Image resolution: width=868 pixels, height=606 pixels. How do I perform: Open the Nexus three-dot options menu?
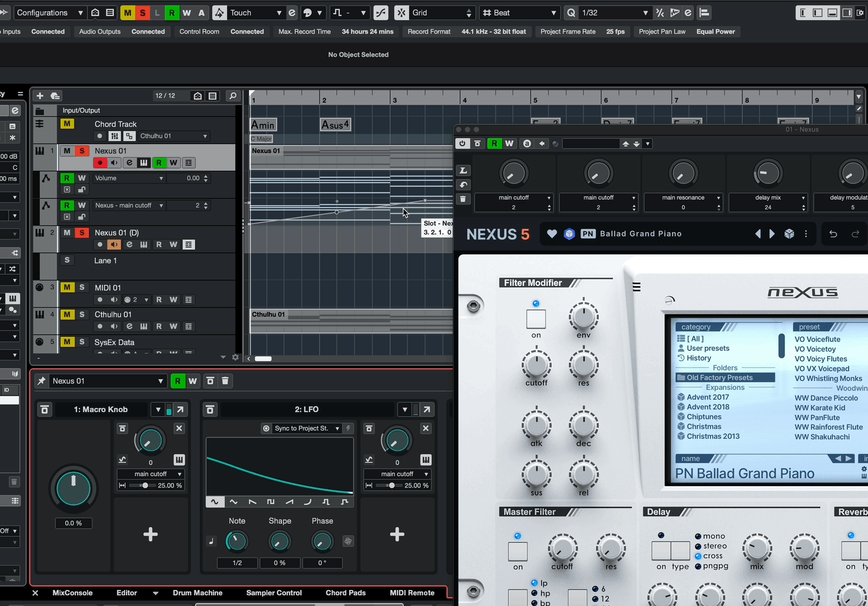806,234
